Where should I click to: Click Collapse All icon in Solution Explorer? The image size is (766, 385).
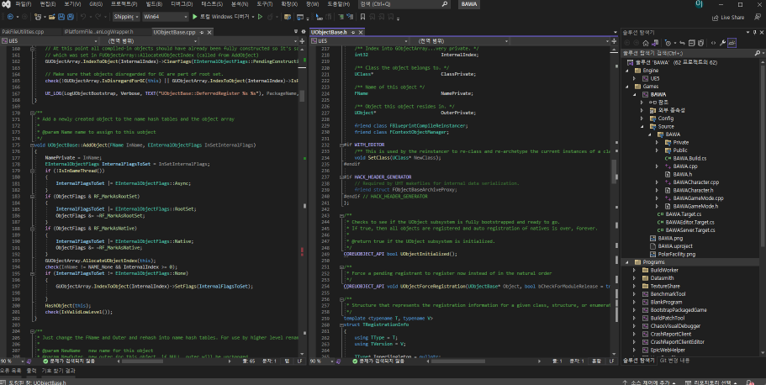click(691, 43)
